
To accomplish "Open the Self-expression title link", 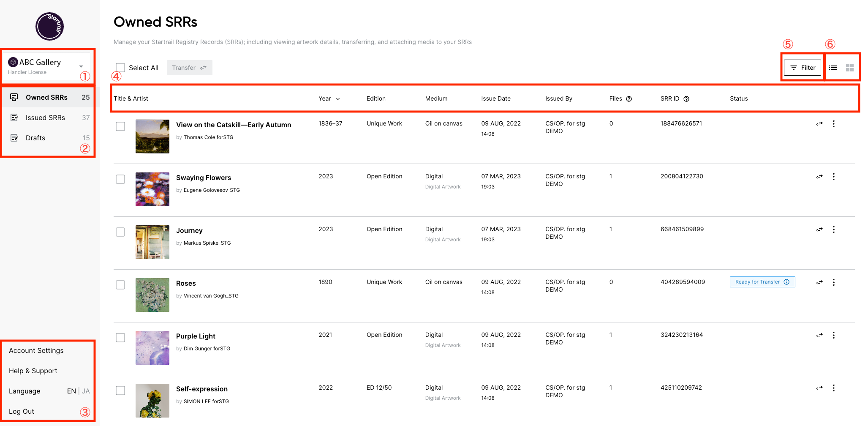I will click(x=202, y=389).
